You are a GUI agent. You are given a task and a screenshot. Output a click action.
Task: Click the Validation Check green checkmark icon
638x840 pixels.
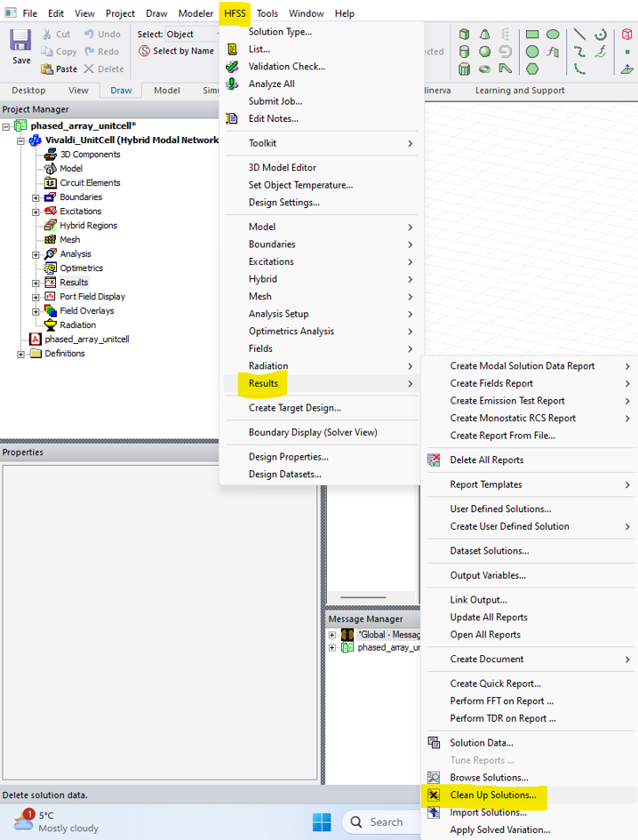click(233, 67)
